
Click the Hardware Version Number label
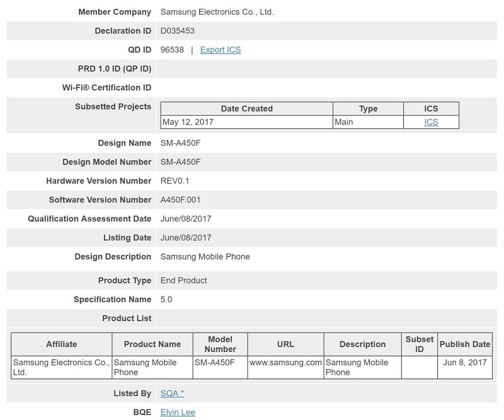pos(99,181)
